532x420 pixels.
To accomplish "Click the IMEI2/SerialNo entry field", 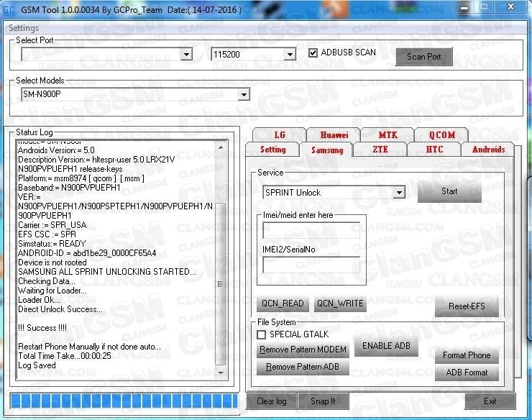I will [311, 265].
